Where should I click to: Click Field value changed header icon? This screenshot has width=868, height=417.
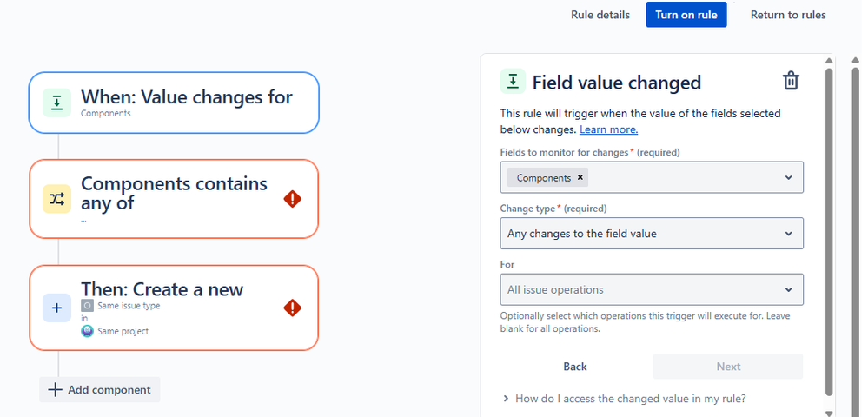[x=514, y=82]
